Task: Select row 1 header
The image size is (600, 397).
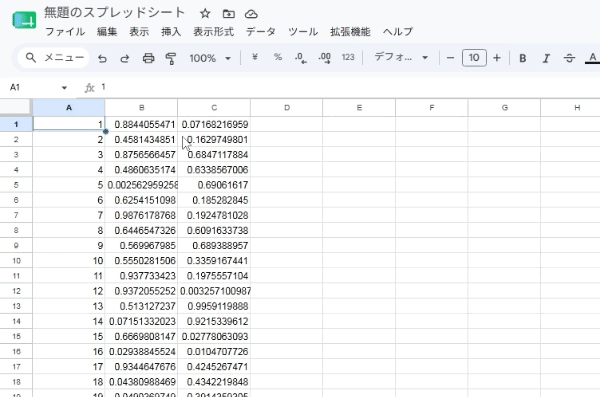Action: pyautogui.click(x=16, y=124)
